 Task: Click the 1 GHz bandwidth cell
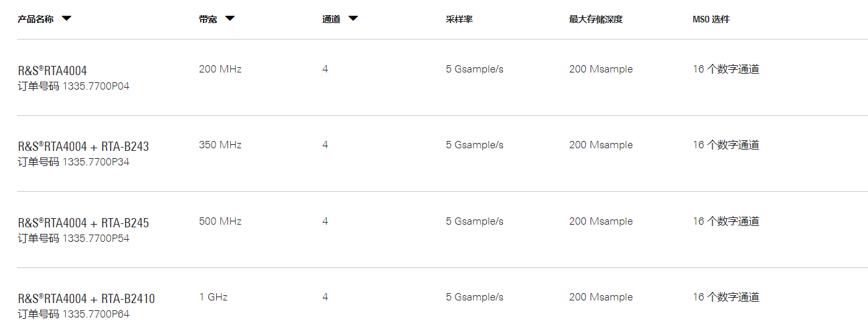click(x=213, y=297)
